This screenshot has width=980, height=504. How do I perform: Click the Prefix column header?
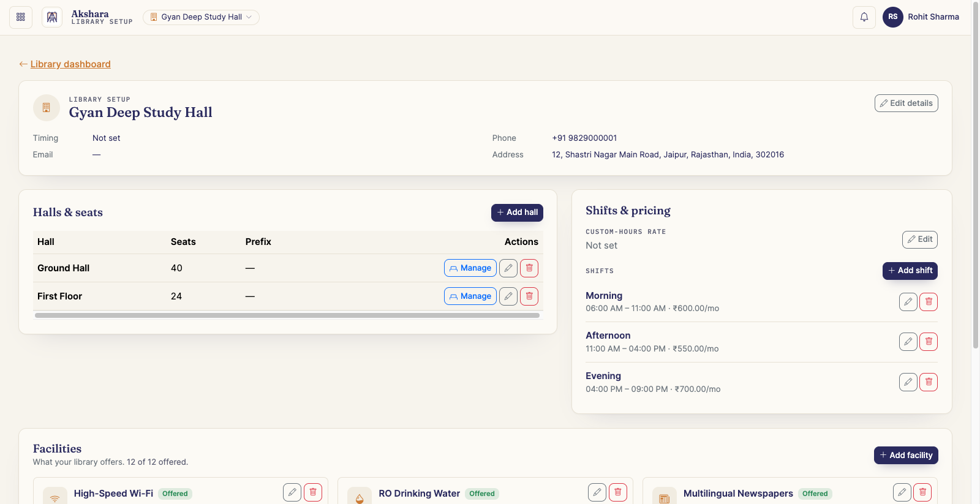258,242
